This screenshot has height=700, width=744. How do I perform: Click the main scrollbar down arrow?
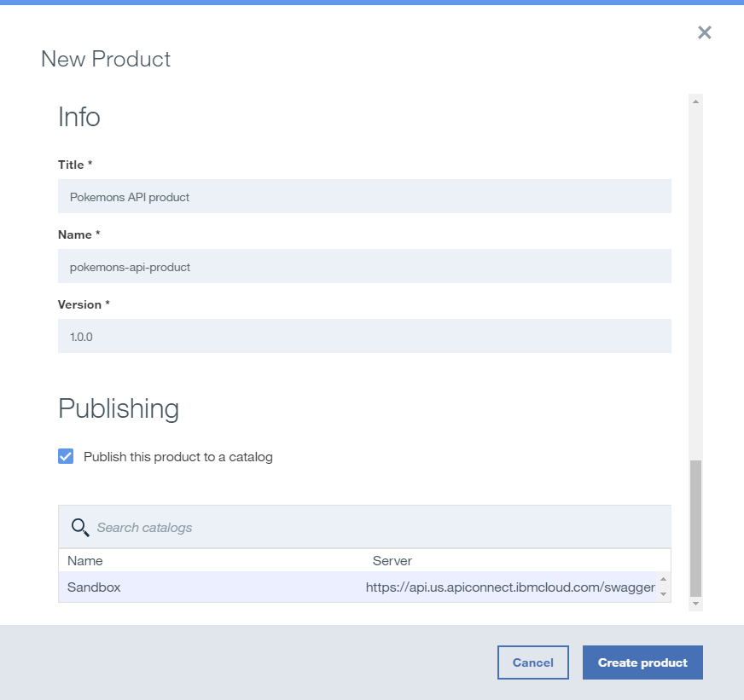pyautogui.click(x=695, y=604)
